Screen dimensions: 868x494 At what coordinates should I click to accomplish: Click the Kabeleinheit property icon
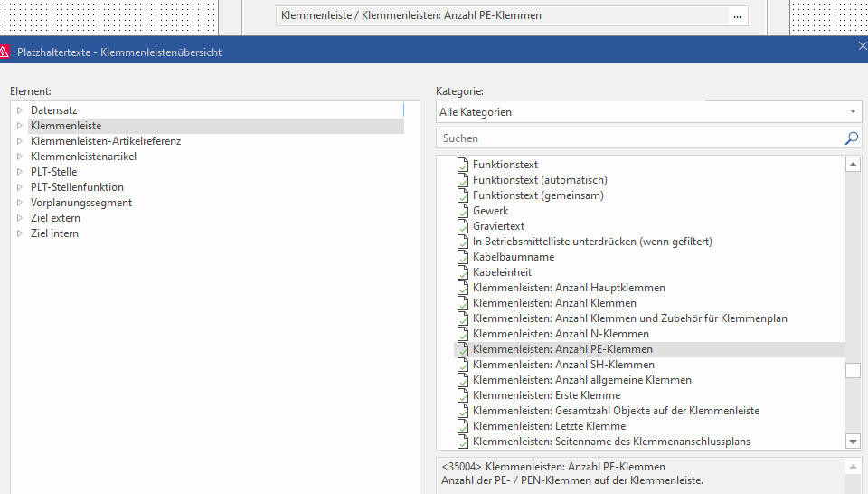pyautogui.click(x=463, y=272)
